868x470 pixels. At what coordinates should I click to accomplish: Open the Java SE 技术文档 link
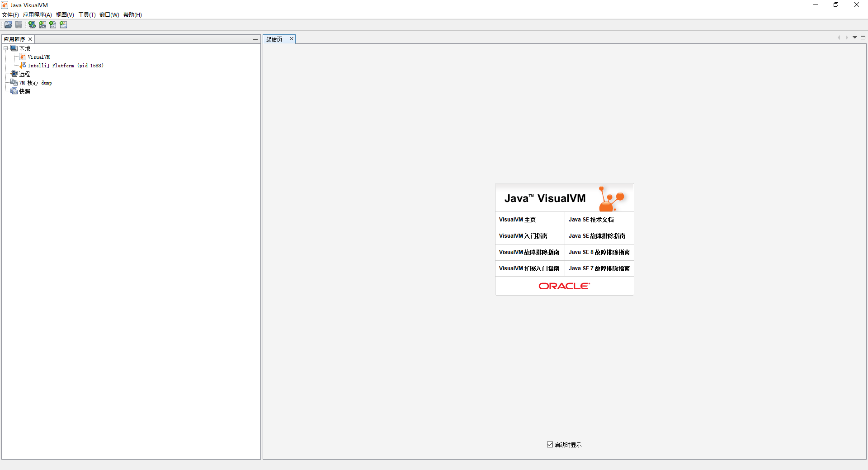[591, 220]
